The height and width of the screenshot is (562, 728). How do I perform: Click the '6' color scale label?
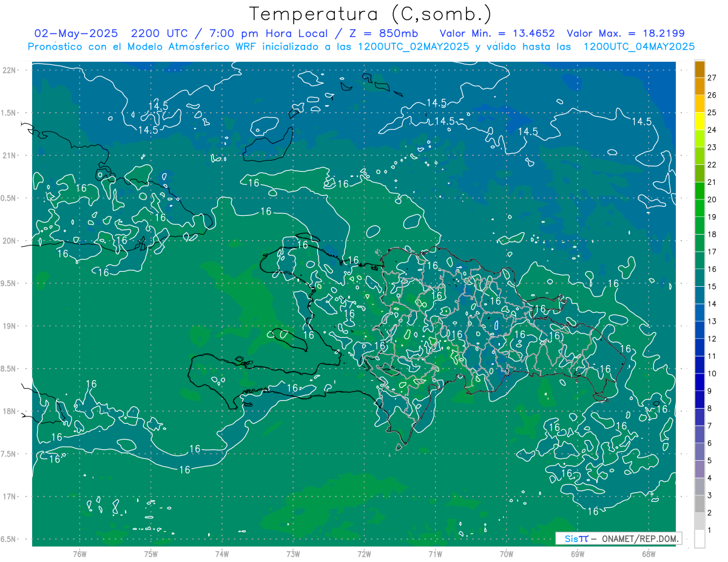pos(710,443)
